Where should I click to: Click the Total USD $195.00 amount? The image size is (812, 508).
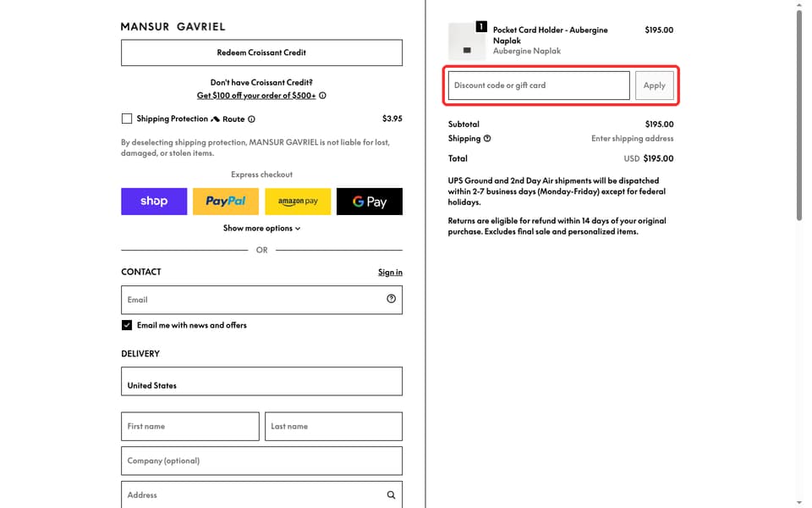[649, 158]
